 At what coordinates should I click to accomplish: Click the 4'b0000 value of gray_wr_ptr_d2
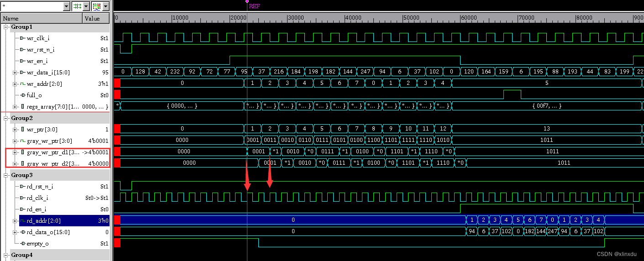click(x=98, y=164)
